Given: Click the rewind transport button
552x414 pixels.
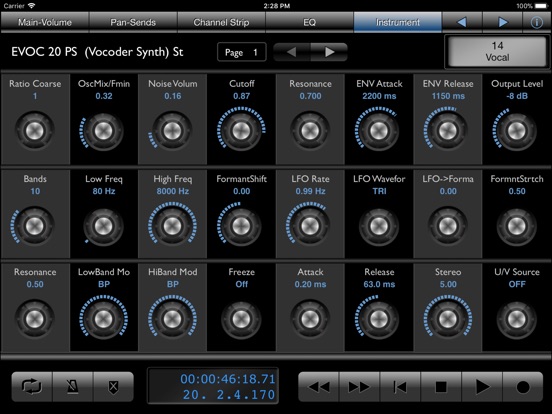Looking at the screenshot, I should point(319,387).
